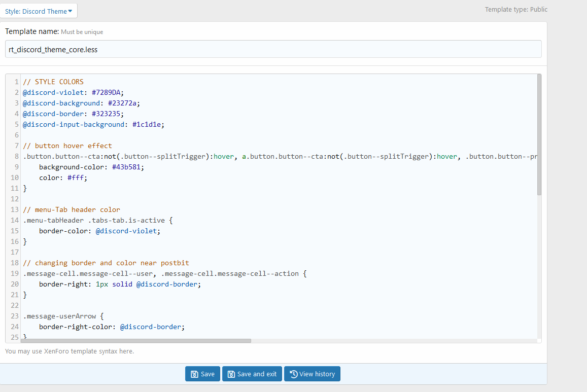Click the history clock icon
The image size is (587, 392).
coord(293,374)
